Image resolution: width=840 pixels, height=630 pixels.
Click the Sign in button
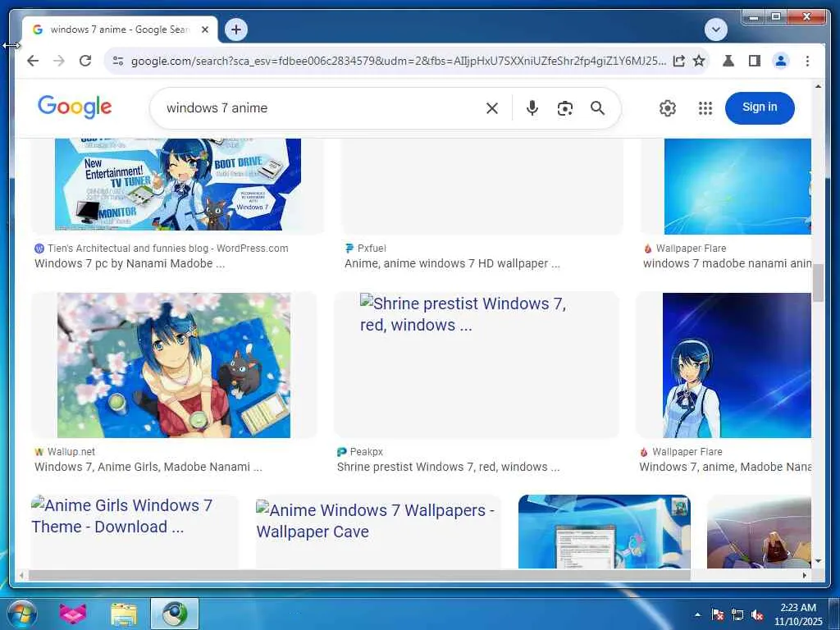click(x=760, y=107)
